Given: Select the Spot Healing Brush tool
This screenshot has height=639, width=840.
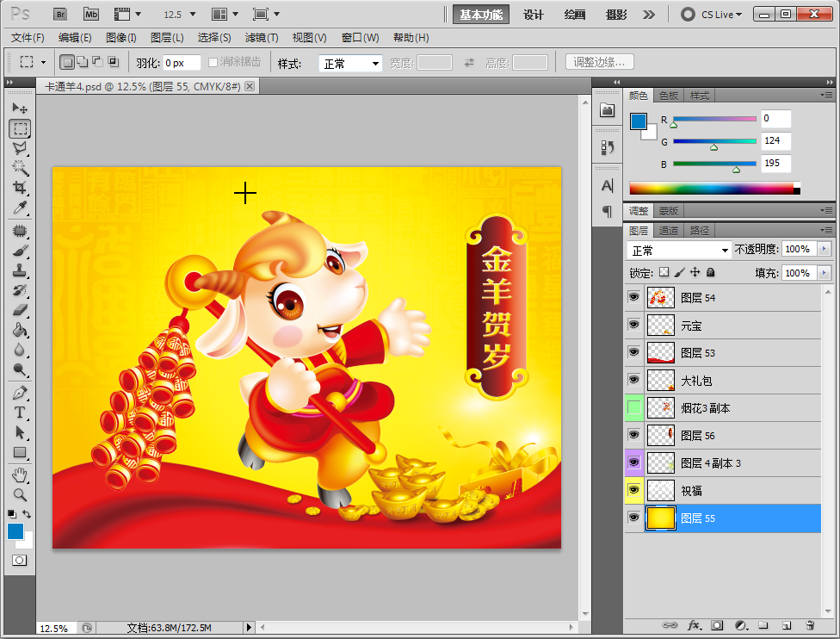Looking at the screenshot, I should [20, 231].
